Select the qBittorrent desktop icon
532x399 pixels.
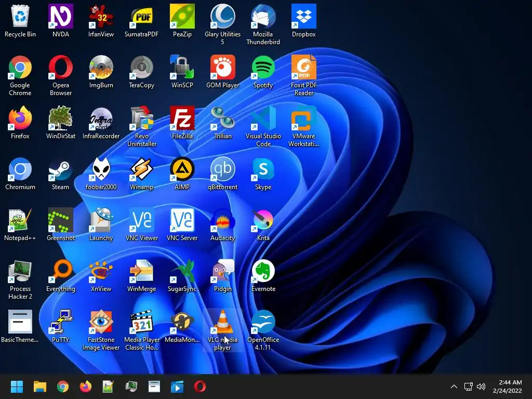[x=222, y=169]
